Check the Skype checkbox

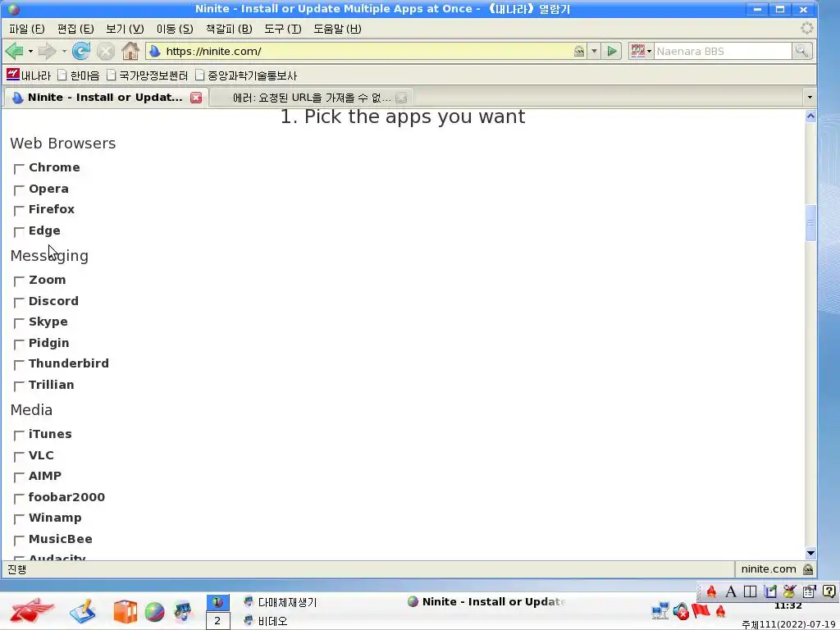(x=19, y=323)
